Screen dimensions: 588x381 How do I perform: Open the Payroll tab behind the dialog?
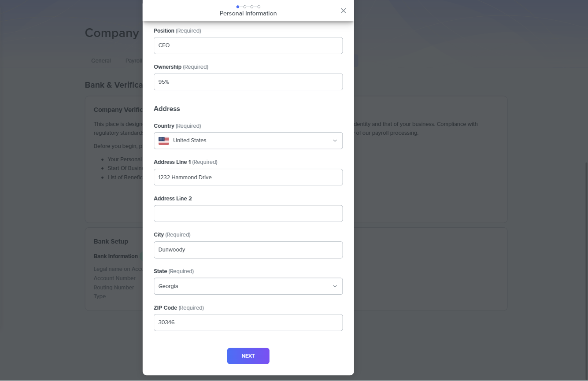[x=133, y=61]
